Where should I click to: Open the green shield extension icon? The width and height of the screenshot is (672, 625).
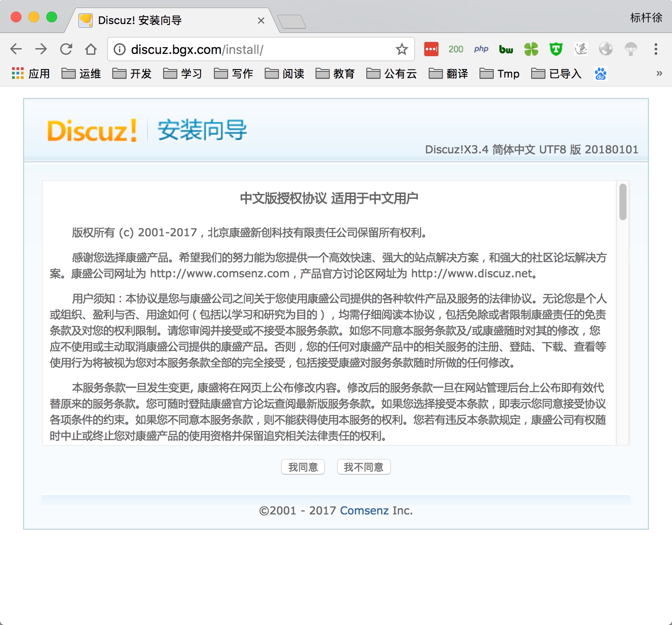pyautogui.click(x=556, y=49)
